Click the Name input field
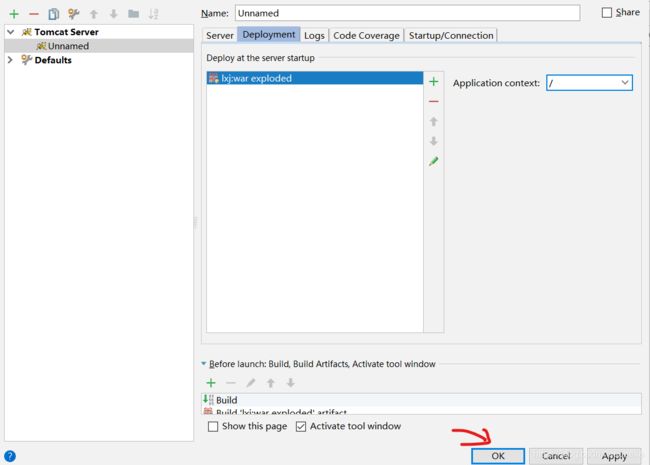Screen dimensions: 650x465 (x=407, y=13)
